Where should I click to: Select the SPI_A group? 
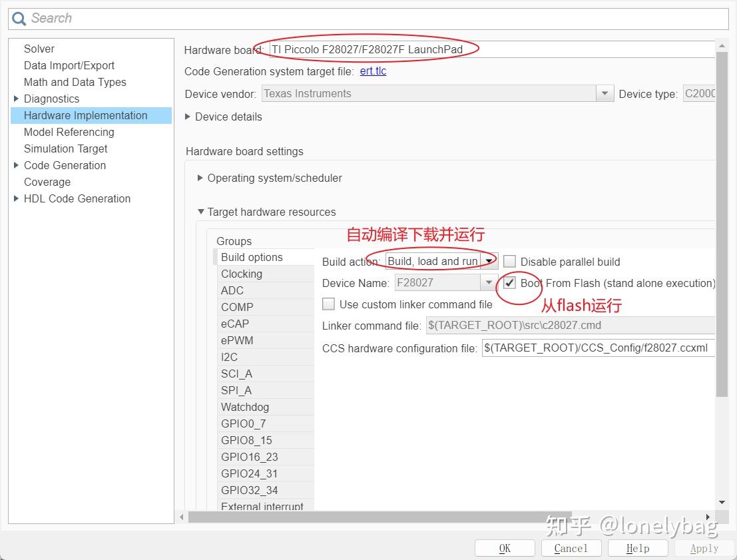pyautogui.click(x=265, y=390)
